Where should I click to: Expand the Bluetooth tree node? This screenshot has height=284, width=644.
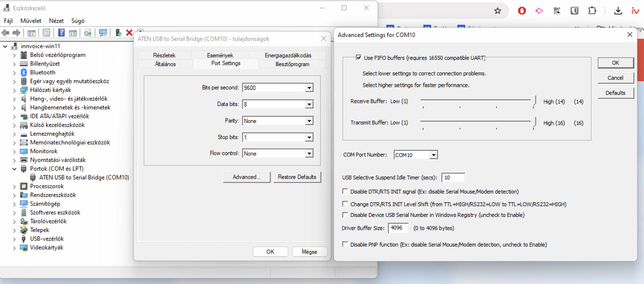[14, 72]
